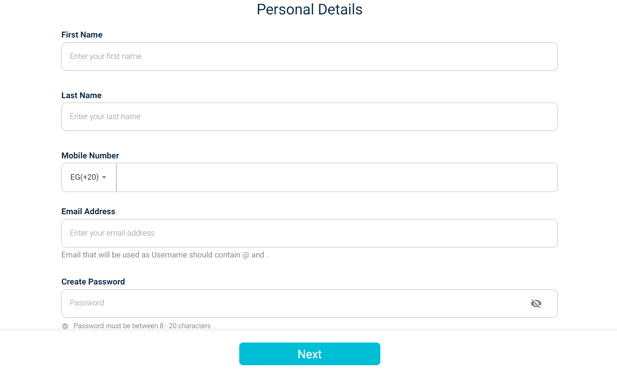Image resolution: width=617 pixels, height=370 pixels.
Task: Click the Personal Details heading
Action: pyautogui.click(x=310, y=9)
